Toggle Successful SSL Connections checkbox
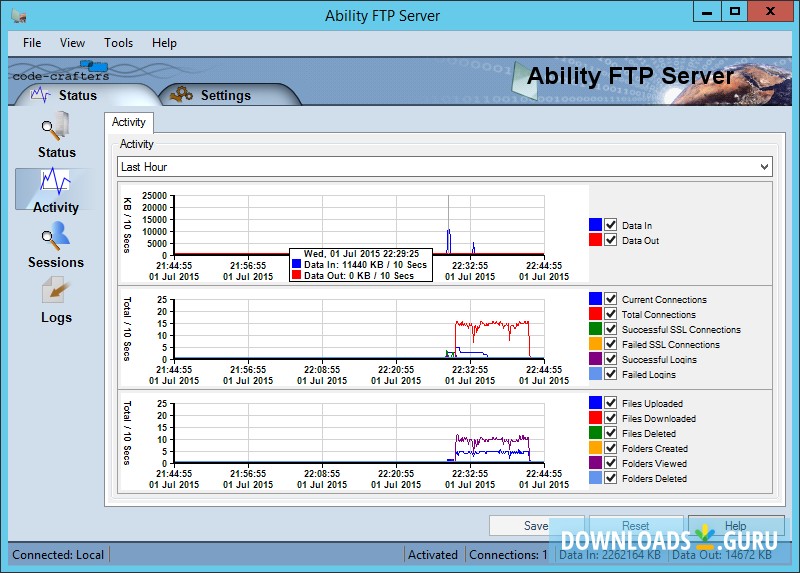The height and width of the screenshot is (573, 800). [x=611, y=329]
